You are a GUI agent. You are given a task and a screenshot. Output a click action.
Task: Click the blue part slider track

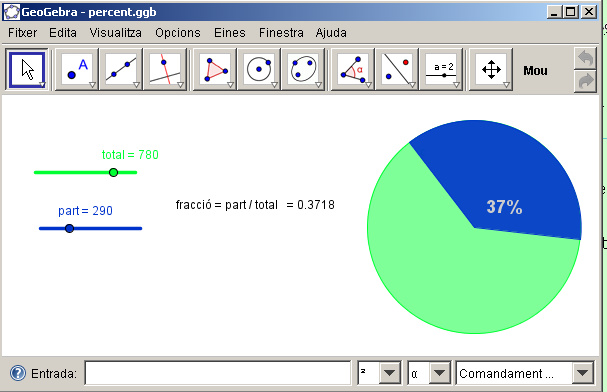pyautogui.click(x=91, y=228)
